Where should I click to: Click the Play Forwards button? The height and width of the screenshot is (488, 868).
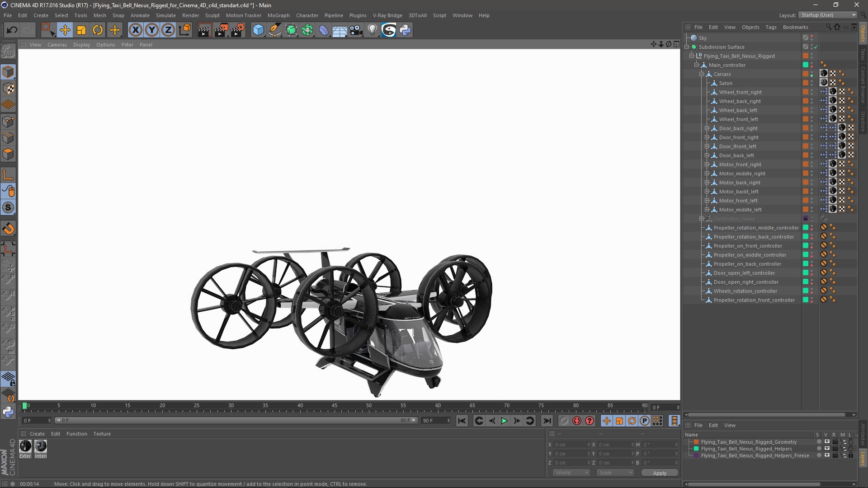[504, 421]
